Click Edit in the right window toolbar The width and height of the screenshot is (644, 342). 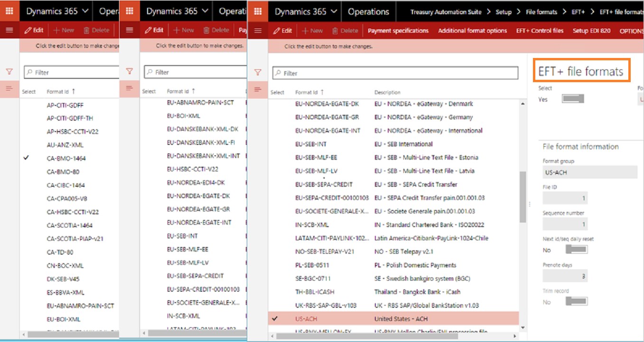[282, 30]
